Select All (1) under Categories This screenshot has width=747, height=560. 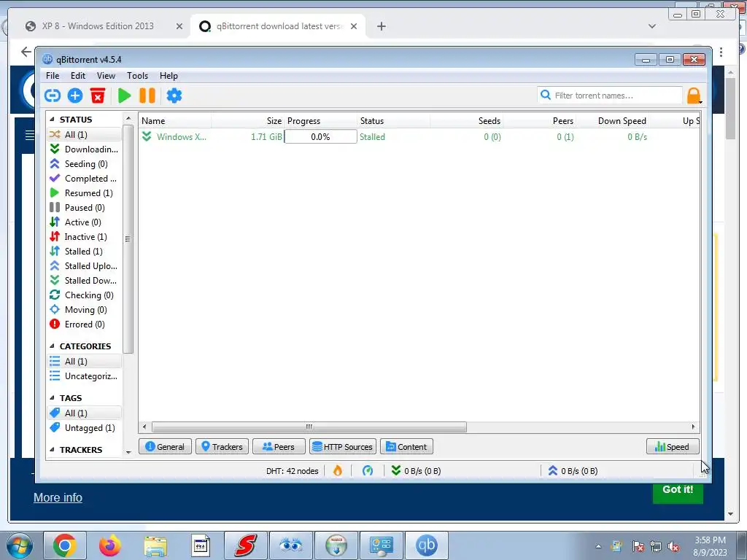click(85, 362)
